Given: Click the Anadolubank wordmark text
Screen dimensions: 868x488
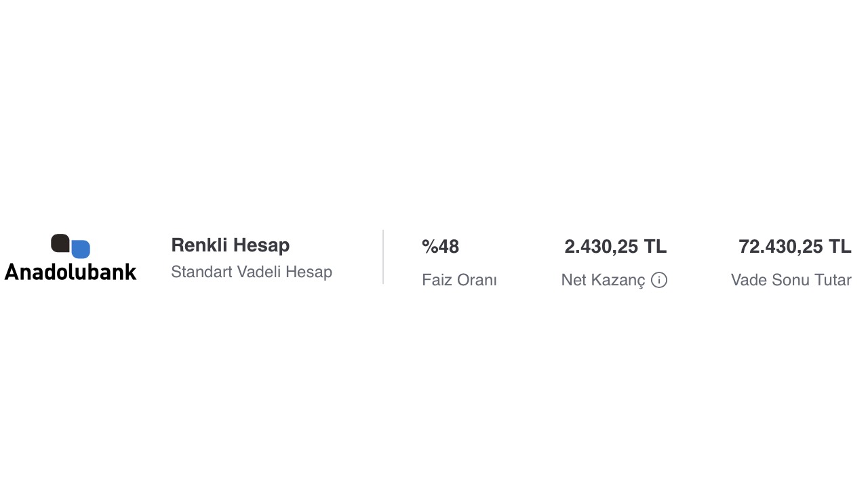Looking at the screenshot, I should coord(71,272).
